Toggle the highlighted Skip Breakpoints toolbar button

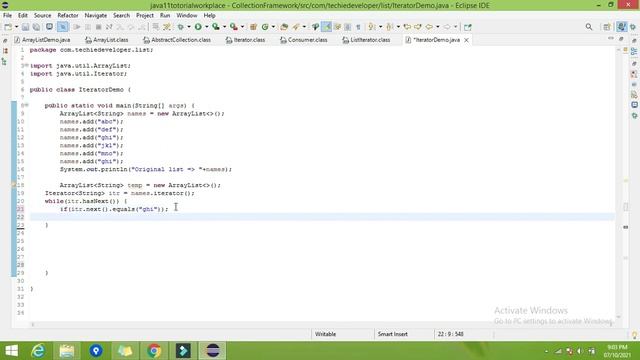62,27
